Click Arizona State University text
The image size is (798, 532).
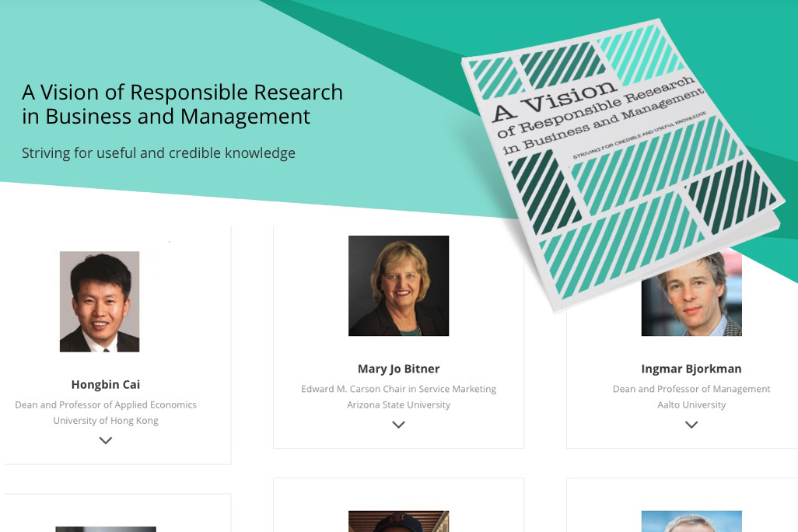[x=398, y=404]
